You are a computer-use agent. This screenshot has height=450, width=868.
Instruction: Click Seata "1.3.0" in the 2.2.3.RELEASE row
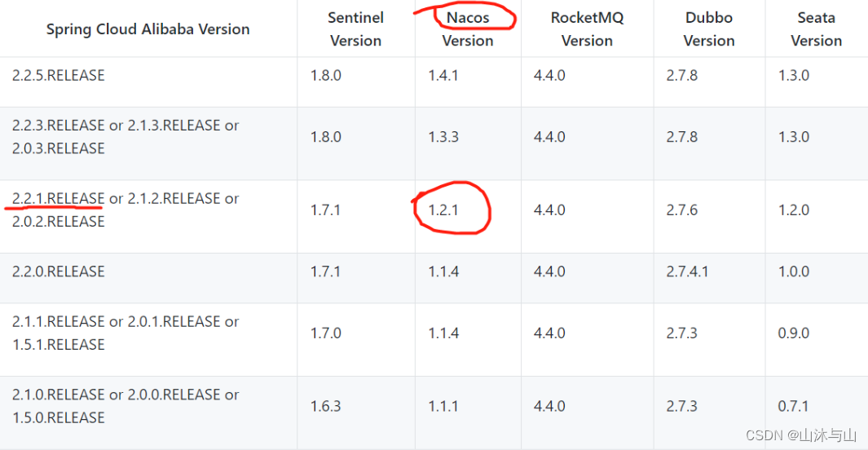click(x=793, y=137)
